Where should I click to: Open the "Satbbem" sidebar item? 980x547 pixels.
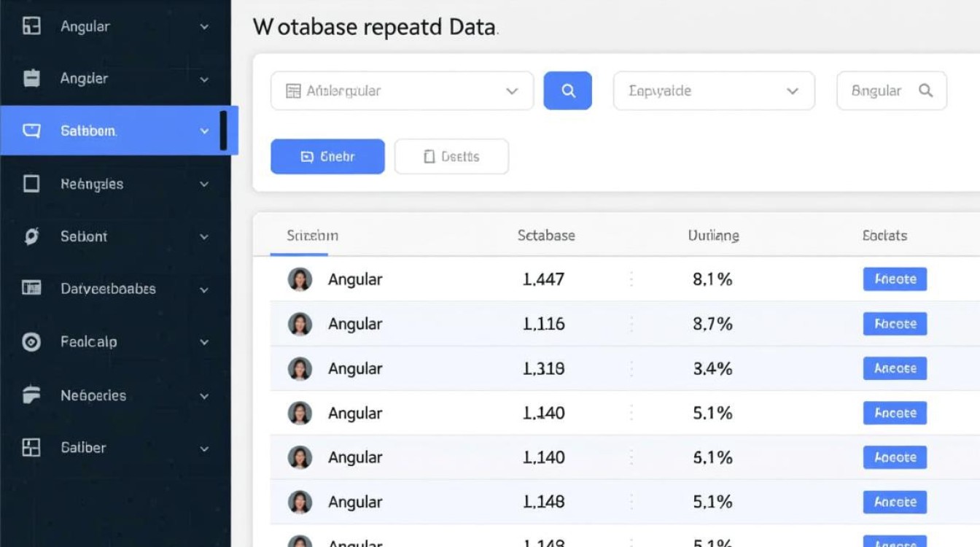(91, 131)
